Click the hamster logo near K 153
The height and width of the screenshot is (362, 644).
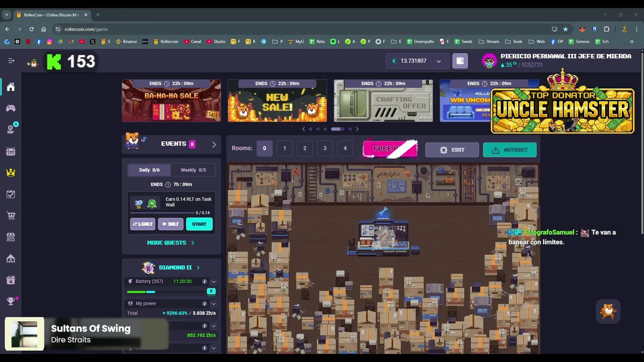pyautogui.click(x=33, y=62)
